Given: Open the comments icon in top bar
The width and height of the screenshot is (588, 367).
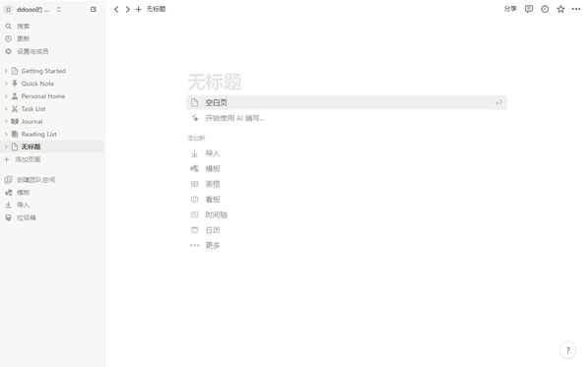Looking at the screenshot, I should click(529, 9).
